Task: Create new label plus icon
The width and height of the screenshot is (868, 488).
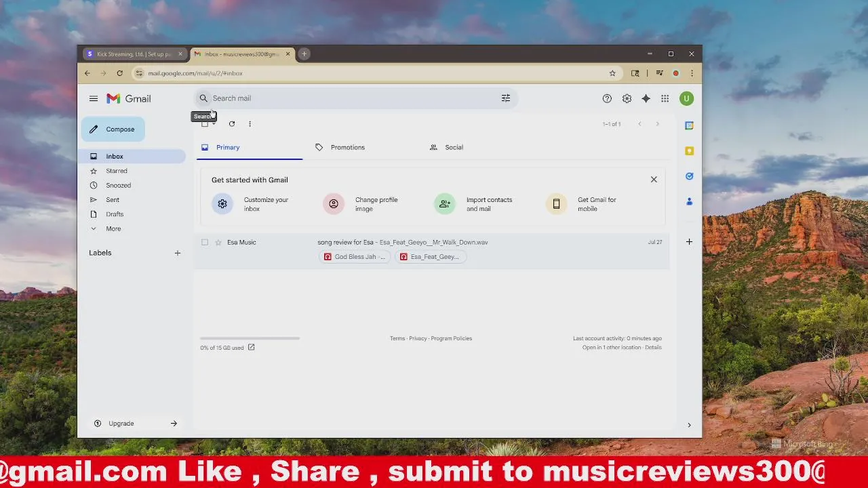Action: tap(178, 253)
